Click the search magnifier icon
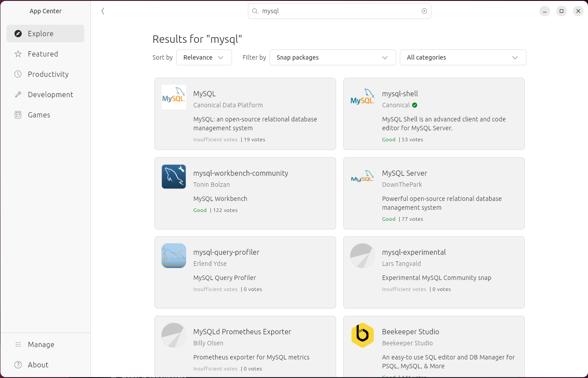Screen dimensions: 588x378 (x=255, y=11)
